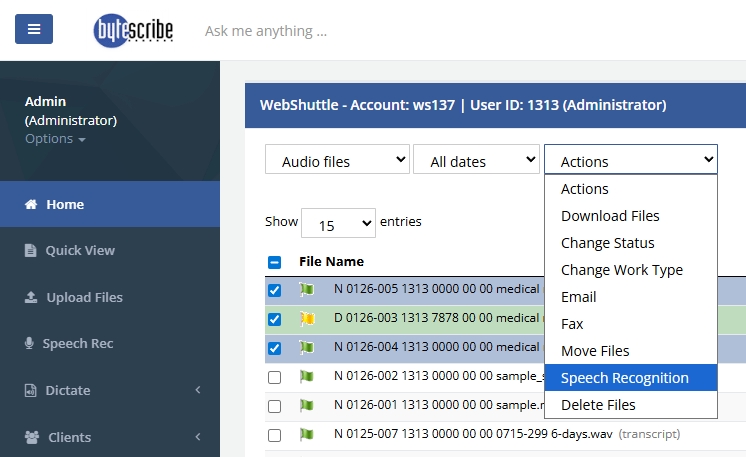Sort by the File Name column header

[331, 262]
